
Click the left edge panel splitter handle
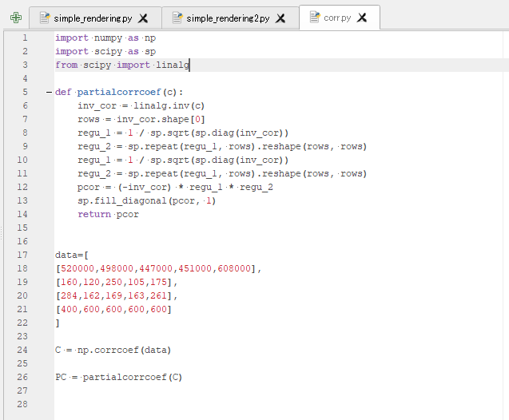point(2,232)
